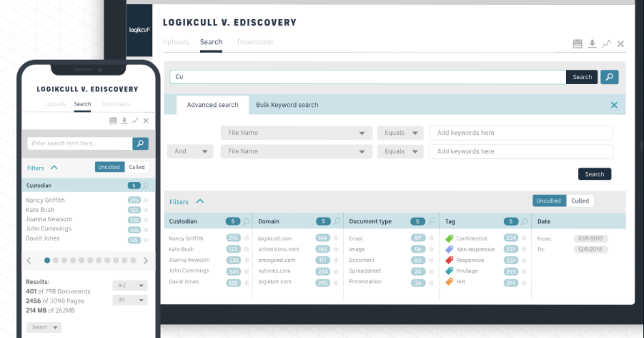Select the radio dot beside Email
Viewport: 644px width, 338px height.
[x=430, y=238]
